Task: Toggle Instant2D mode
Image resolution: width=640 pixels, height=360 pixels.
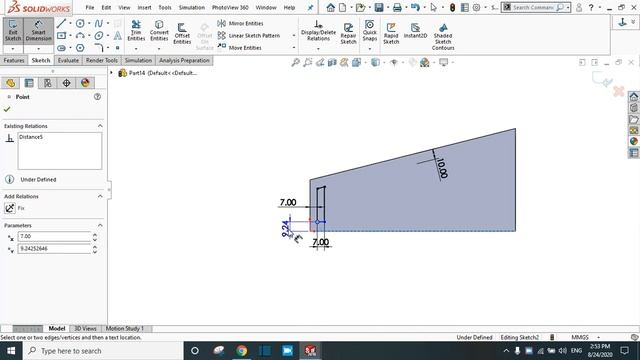Action: [x=415, y=31]
